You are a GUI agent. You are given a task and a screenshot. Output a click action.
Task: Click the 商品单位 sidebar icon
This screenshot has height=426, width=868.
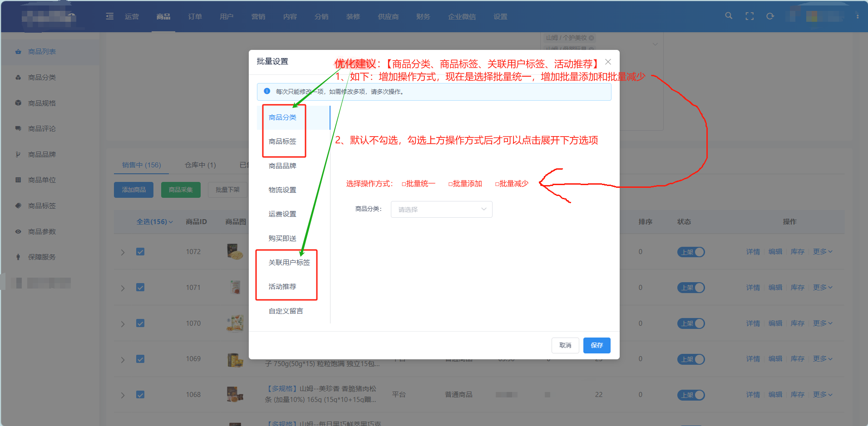click(x=18, y=180)
